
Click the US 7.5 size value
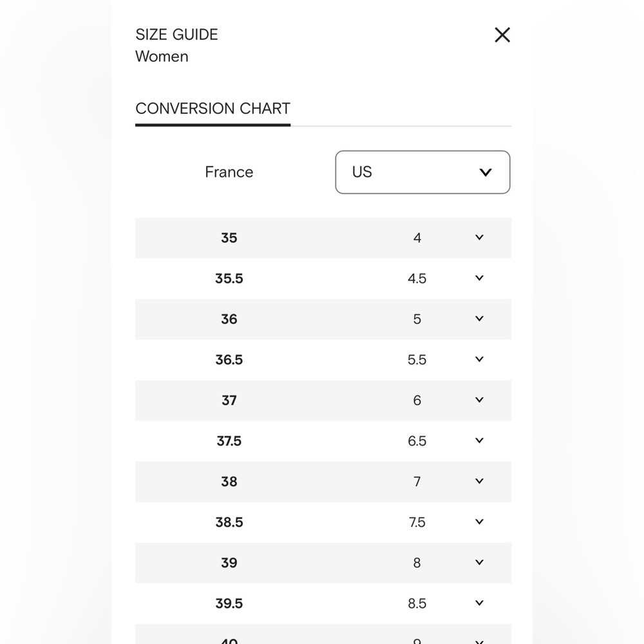coord(417,522)
